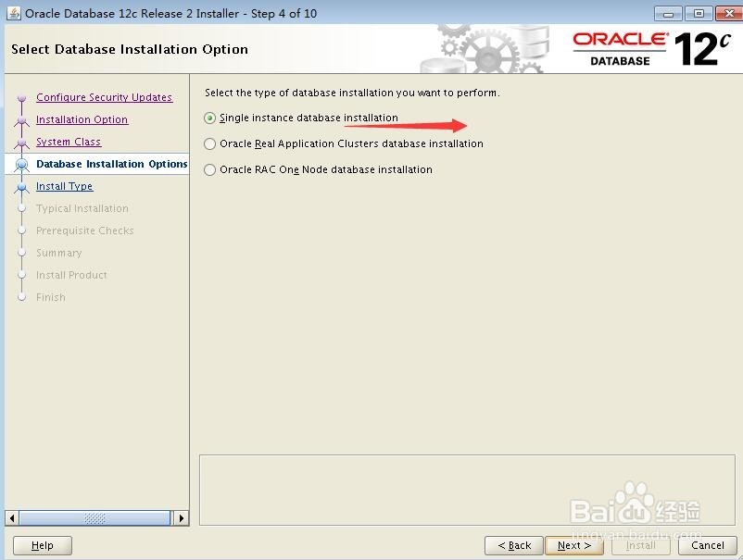The image size is (743, 560).
Task: Maximize the installer window
Action: coord(699,13)
